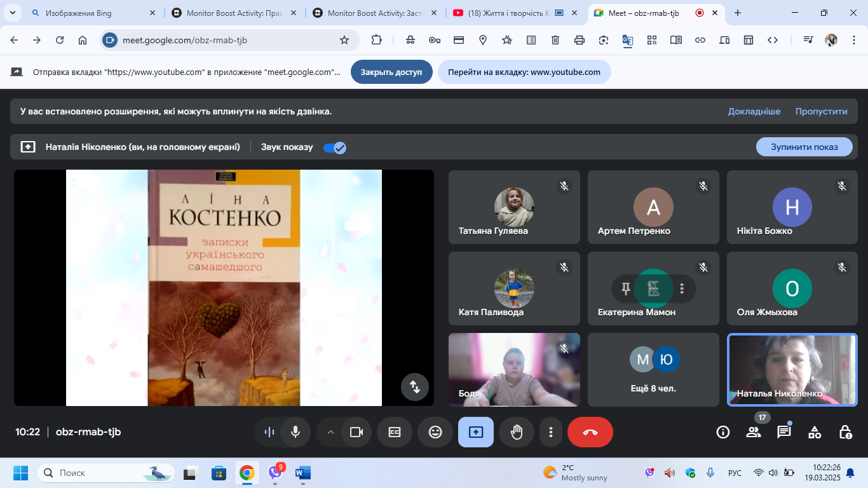This screenshot has width=868, height=488.
Task: Open the Chrome profile avatar
Action: 831,40
